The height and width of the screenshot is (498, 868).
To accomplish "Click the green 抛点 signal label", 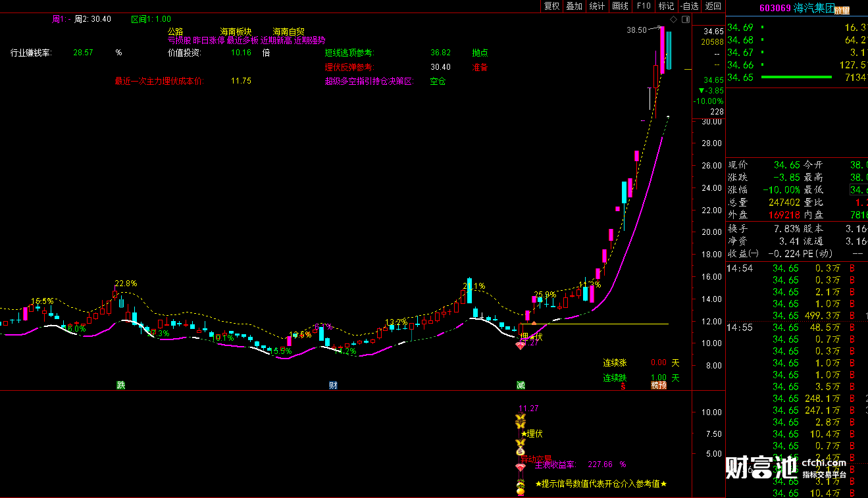I will (480, 52).
